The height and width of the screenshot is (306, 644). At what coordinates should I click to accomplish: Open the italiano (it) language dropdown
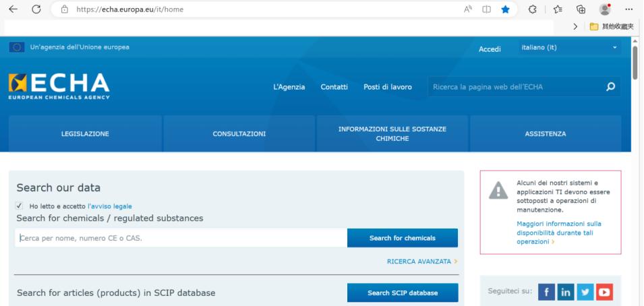tap(569, 48)
